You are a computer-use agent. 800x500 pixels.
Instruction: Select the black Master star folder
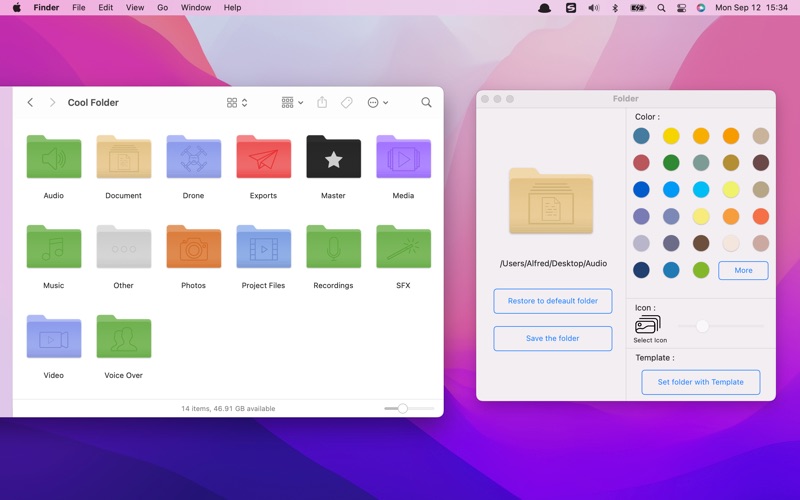(x=333, y=157)
